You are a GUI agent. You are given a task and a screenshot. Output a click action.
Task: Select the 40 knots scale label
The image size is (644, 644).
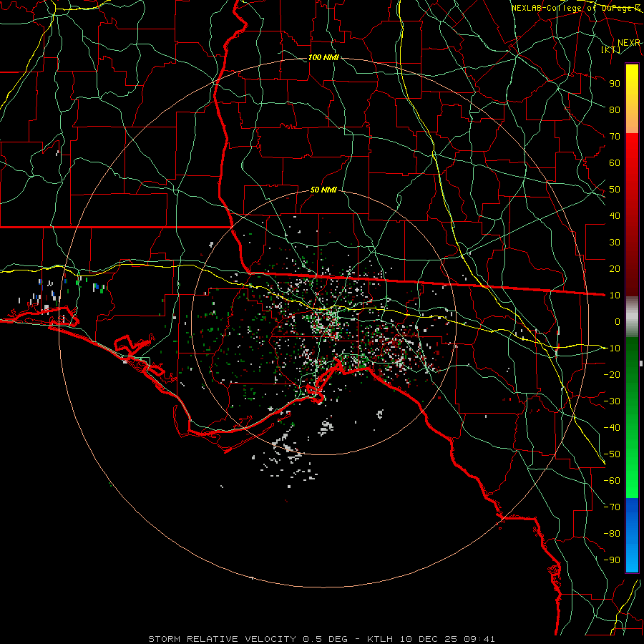click(615, 215)
